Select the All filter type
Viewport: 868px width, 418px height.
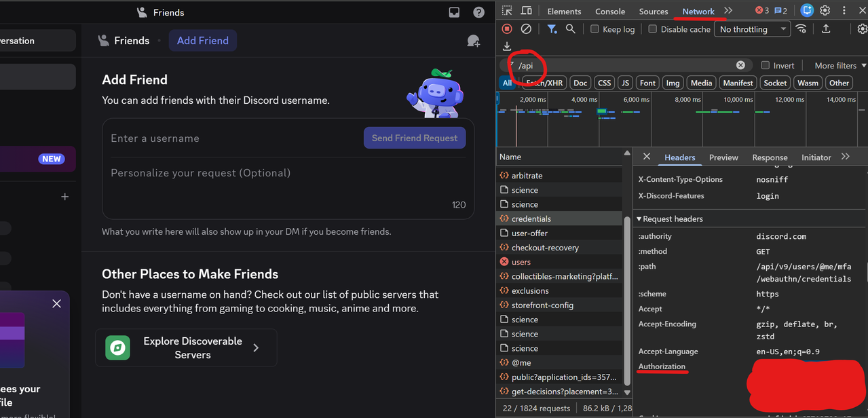coord(507,83)
